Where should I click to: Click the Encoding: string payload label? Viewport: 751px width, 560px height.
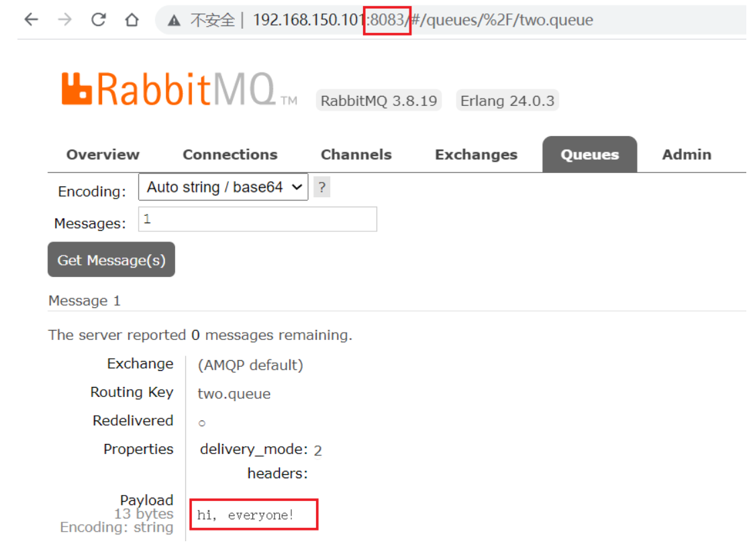117,527
